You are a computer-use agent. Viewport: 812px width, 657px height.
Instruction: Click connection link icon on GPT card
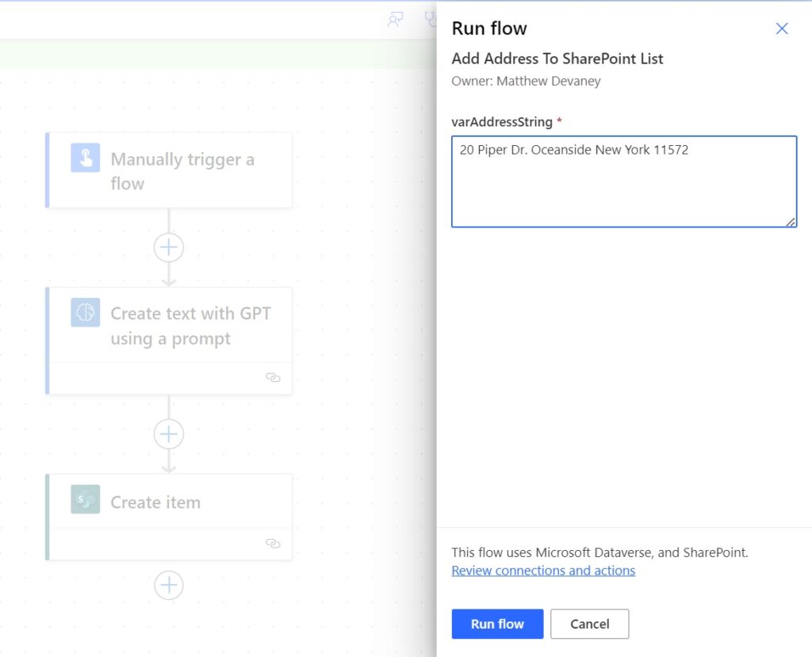(x=273, y=378)
